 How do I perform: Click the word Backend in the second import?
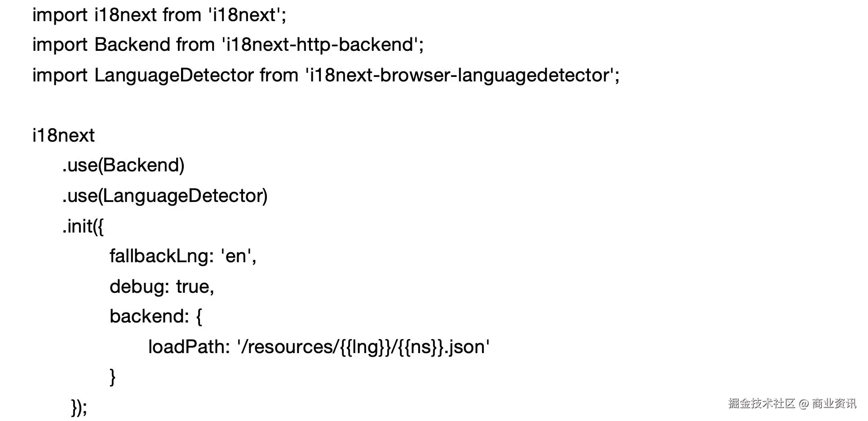point(133,45)
